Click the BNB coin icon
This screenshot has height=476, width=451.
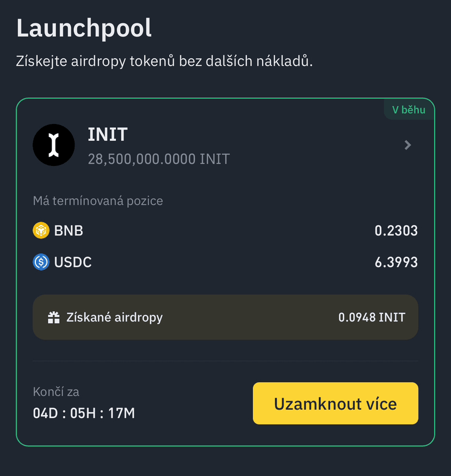[41, 231]
